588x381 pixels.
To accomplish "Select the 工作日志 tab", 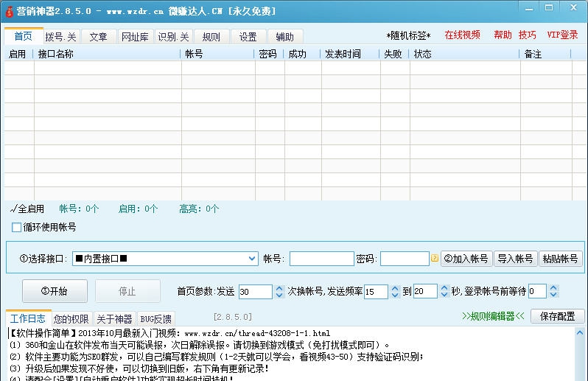I will [x=28, y=318].
